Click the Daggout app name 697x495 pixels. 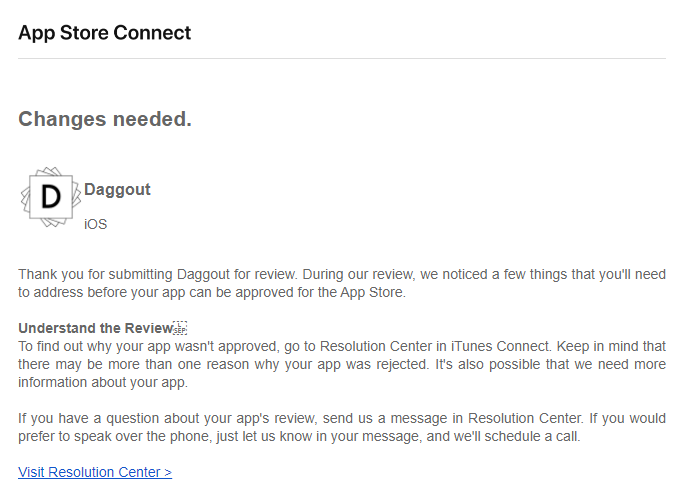pos(117,190)
